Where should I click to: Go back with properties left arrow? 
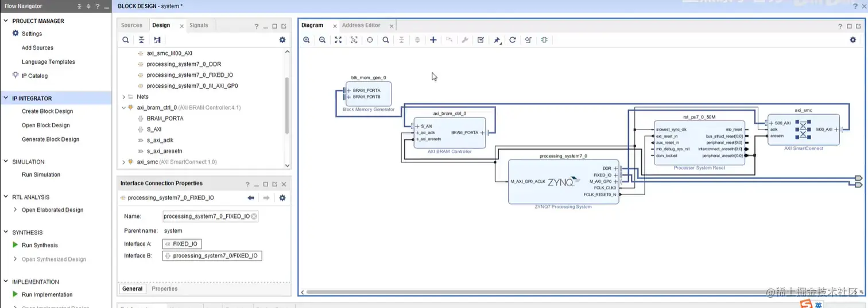tap(251, 198)
